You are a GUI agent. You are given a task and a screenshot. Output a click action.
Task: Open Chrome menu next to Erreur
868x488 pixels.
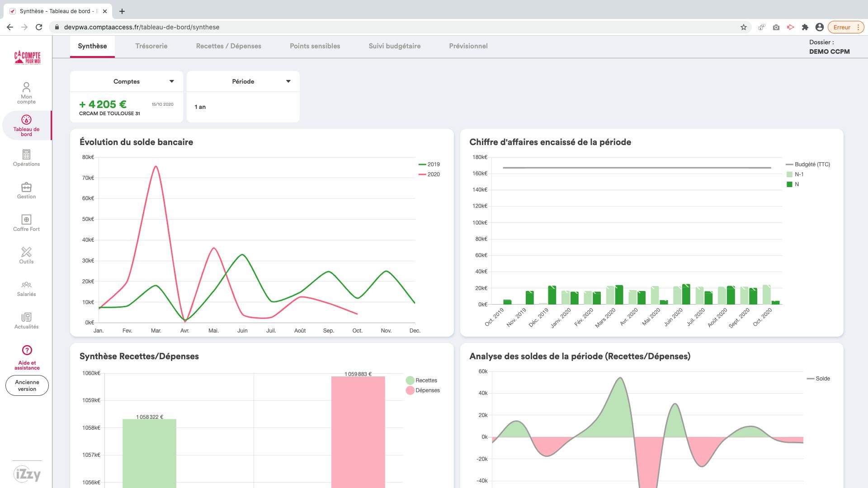pyautogui.click(x=858, y=27)
